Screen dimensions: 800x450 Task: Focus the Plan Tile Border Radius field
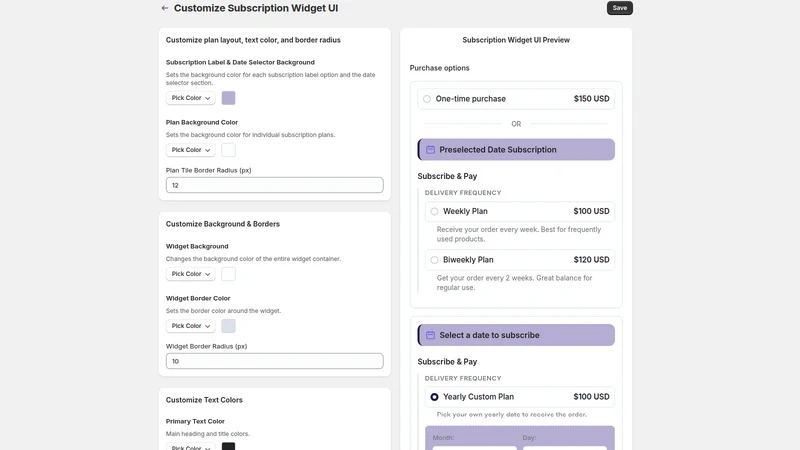click(x=274, y=185)
